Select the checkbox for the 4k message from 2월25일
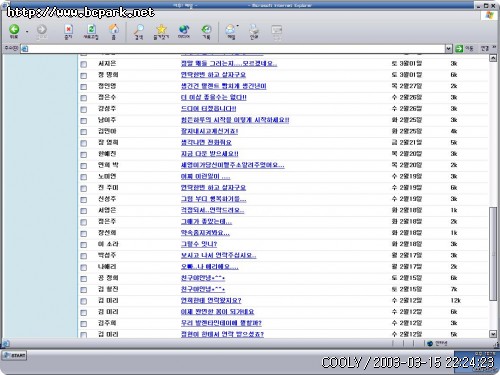This screenshot has width=500, height=375. (84, 132)
